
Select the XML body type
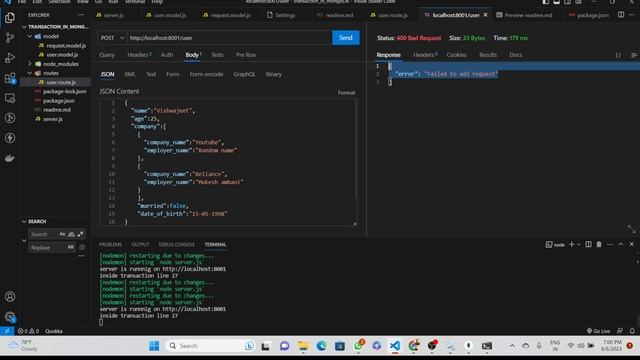[x=130, y=74]
